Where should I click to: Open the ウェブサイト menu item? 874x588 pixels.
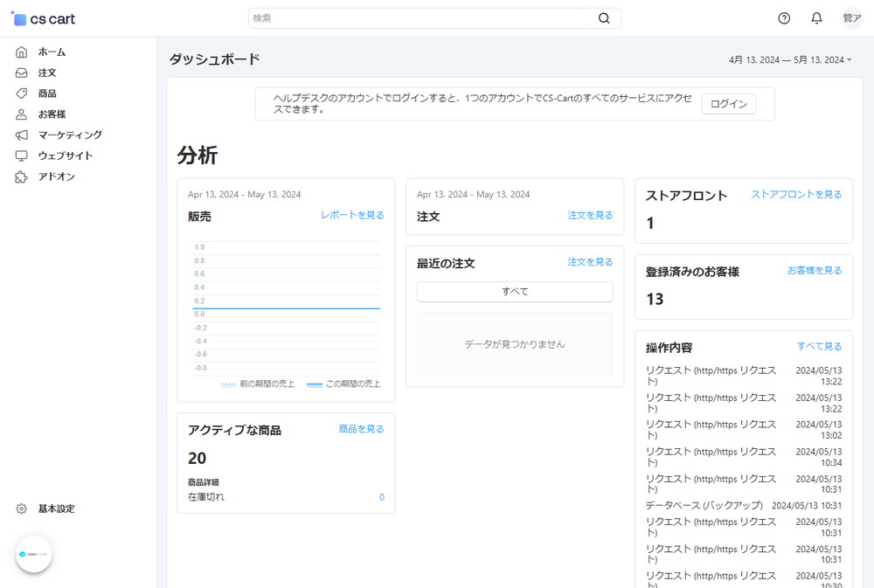pos(66,156)
